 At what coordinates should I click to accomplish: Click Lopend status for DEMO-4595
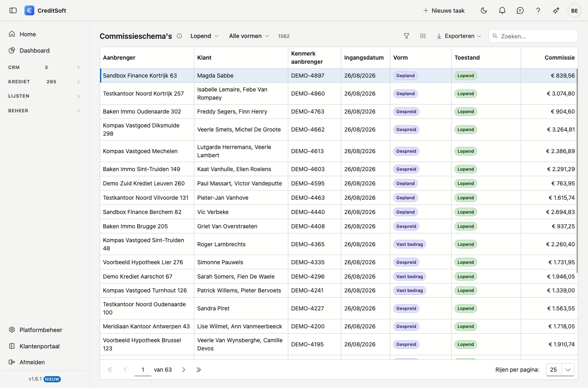(465, 183)
